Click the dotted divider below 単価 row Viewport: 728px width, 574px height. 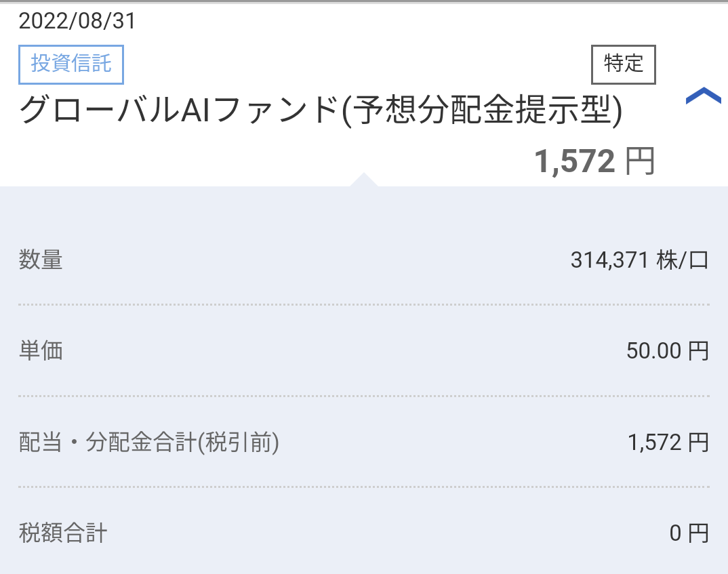364,396
